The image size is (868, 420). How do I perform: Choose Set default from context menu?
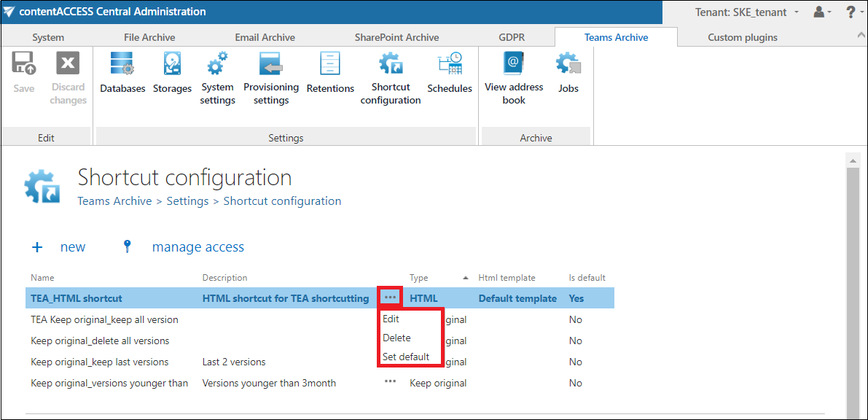pyautogui.click(x=406, y=357)
